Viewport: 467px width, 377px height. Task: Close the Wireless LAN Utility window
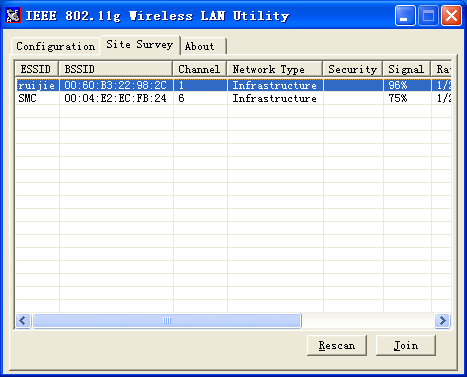451,16
